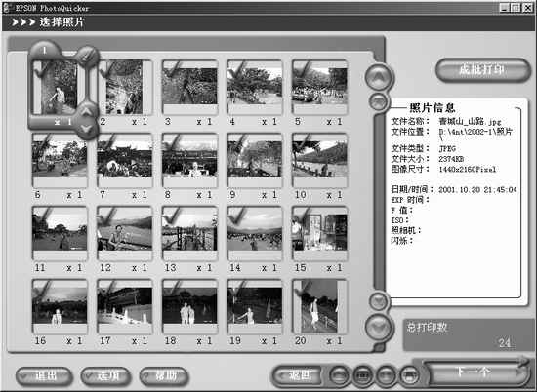Uncheck the checkmark on photo 3
Viewport: 537px width, 392px height.
click(x=173, y=69)
